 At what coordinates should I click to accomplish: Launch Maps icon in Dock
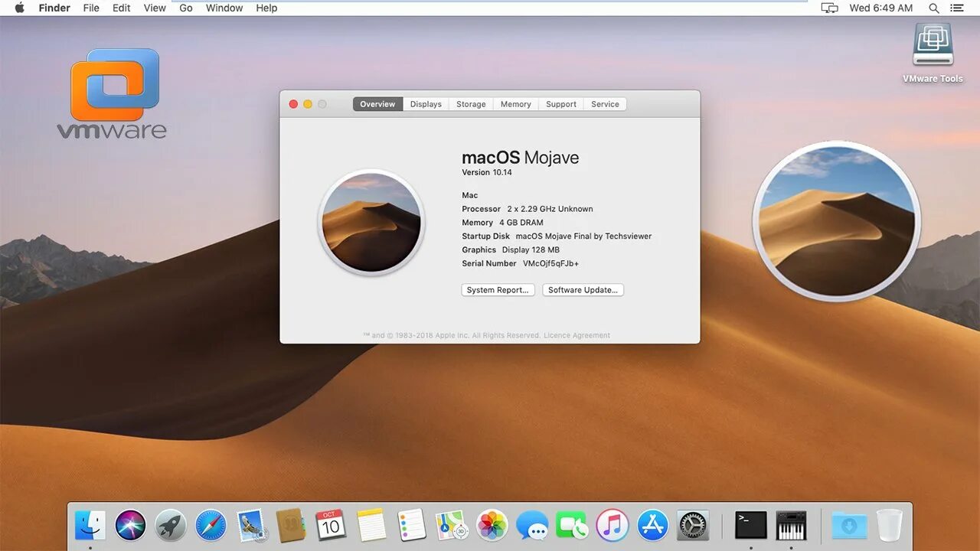[452, 526]
